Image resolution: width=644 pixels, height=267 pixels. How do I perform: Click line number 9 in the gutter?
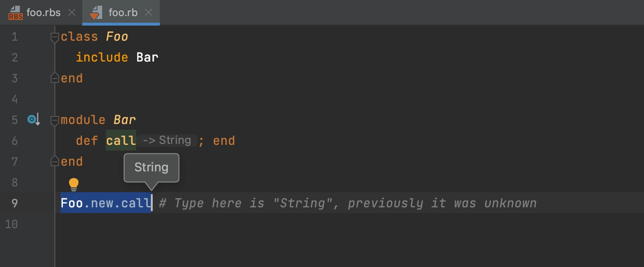coord(15,204)
